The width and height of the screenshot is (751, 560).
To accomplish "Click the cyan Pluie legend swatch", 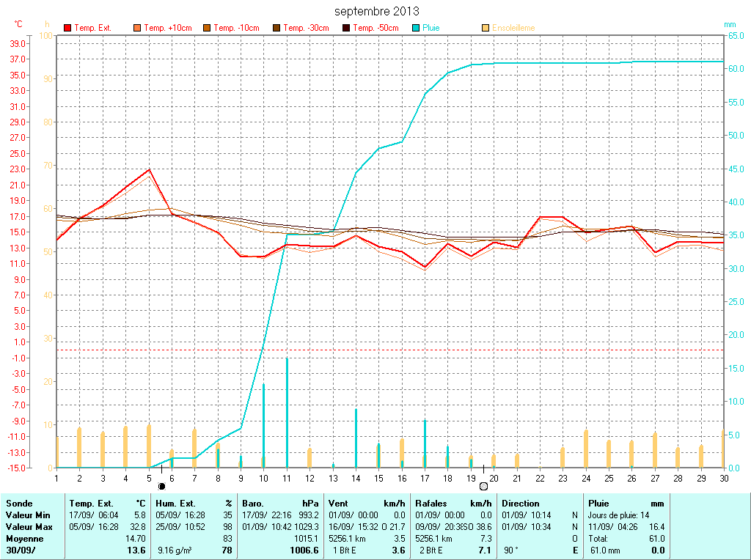I will click(416, 28).
